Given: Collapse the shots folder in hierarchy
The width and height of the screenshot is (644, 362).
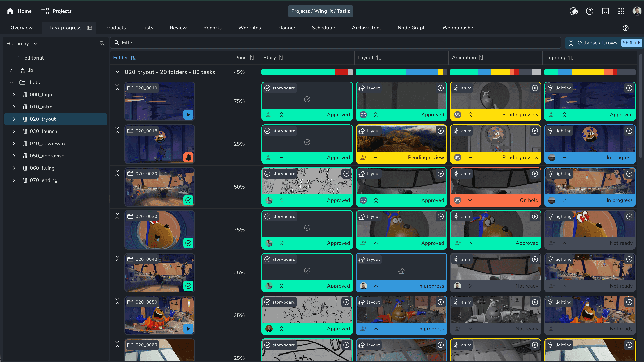Looking at the screenshot, I should 12,83.
